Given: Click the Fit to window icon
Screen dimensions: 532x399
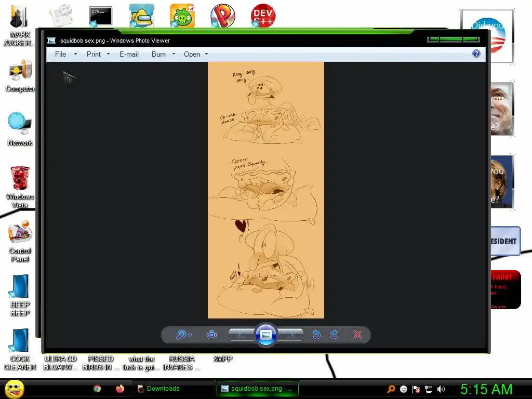Looking at the screenshot, I should pos(211,335).
